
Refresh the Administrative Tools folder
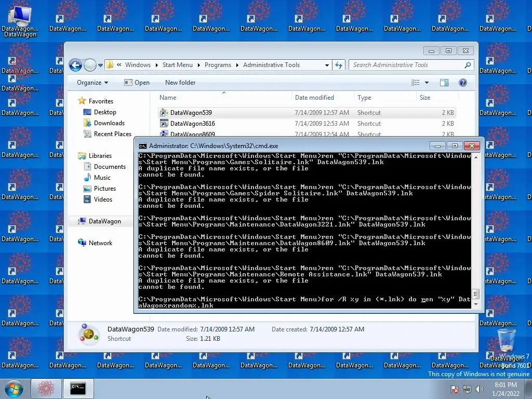click(339, 65)
